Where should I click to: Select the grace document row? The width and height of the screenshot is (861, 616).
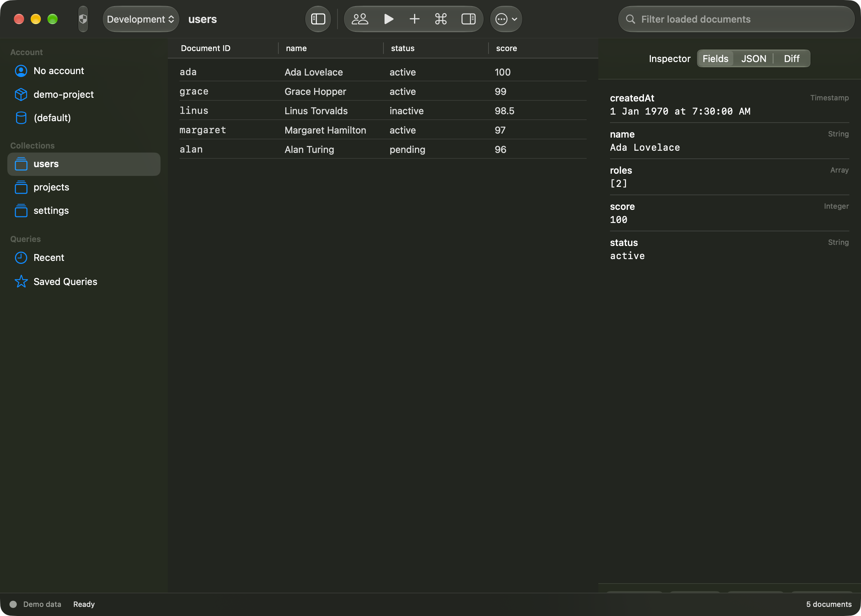pyautogui.click(x=383, y=91)
